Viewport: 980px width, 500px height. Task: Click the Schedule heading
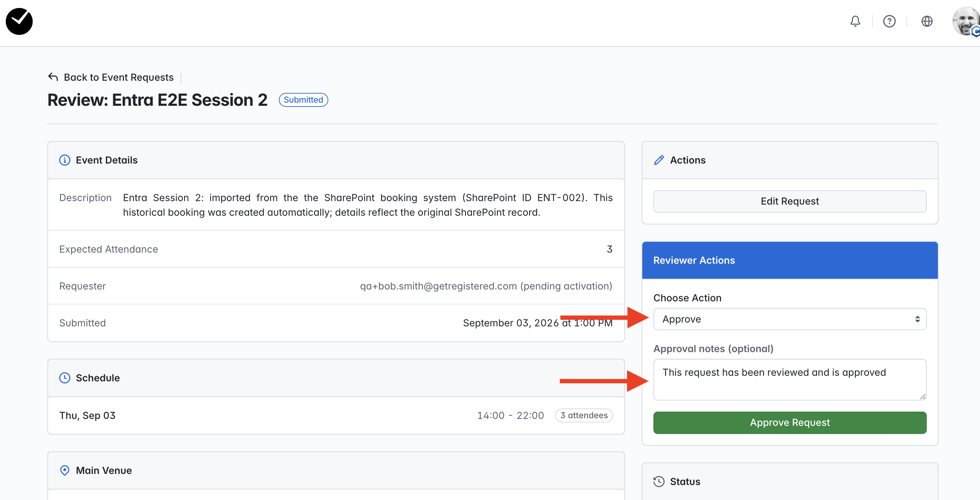pyautogui.click(x=98, y=378)
